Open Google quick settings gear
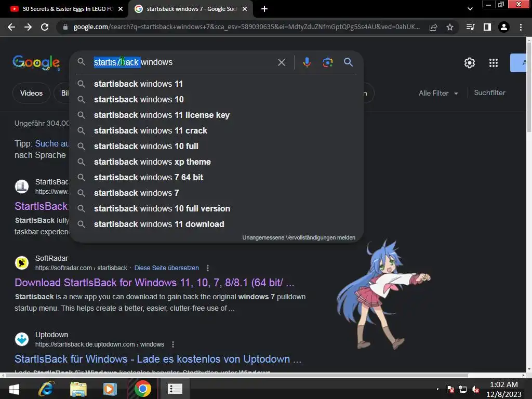532x399 pixels. (470, 63)
